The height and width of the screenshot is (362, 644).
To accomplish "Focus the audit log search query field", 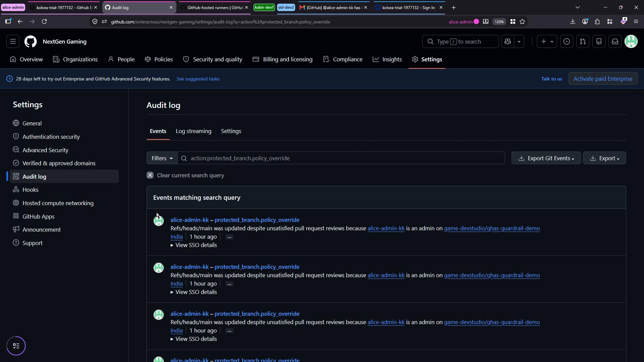I will tap(341, 158).
